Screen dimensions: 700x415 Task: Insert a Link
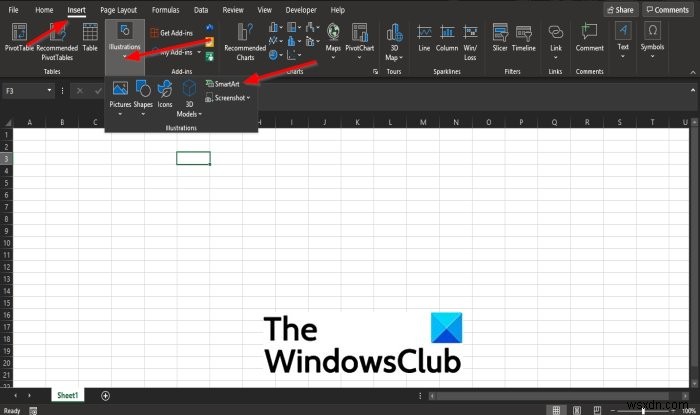[555, 42]
